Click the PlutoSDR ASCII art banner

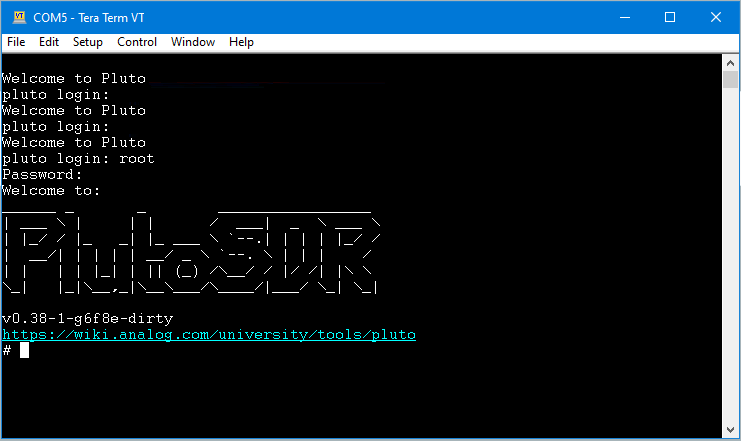(x=190, y=253)
